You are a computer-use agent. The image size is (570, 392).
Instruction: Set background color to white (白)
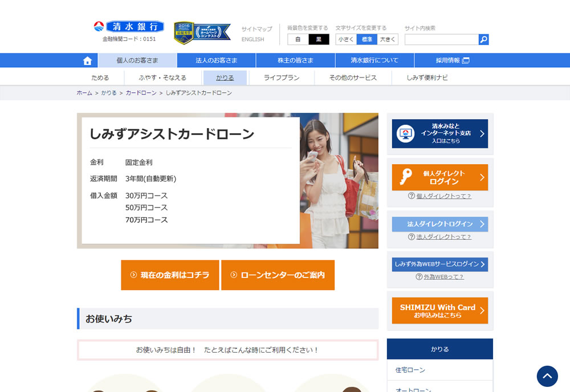(x=298, y=39)
